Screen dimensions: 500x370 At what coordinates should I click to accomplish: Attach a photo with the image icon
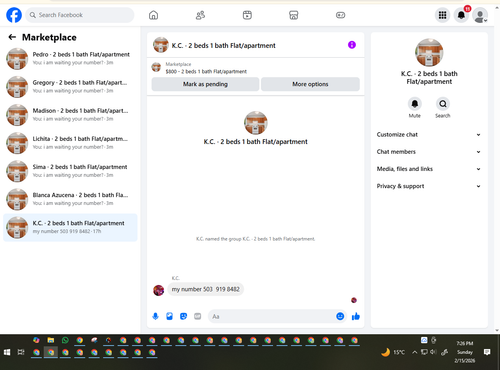(x=169, y=316)
